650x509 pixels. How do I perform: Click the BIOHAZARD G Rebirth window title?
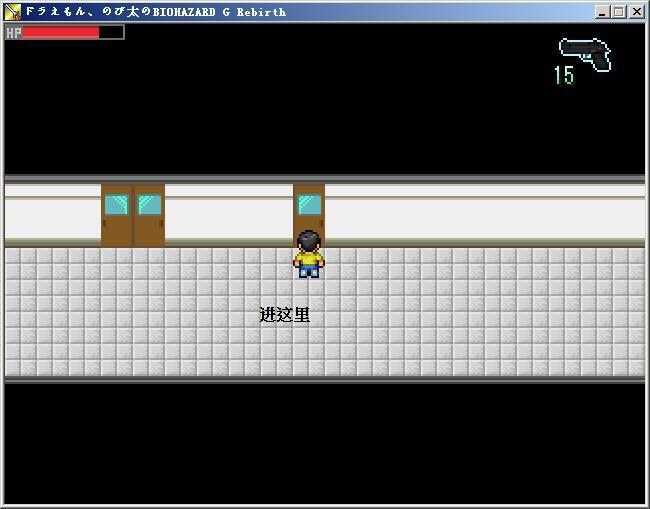point(155,12)
